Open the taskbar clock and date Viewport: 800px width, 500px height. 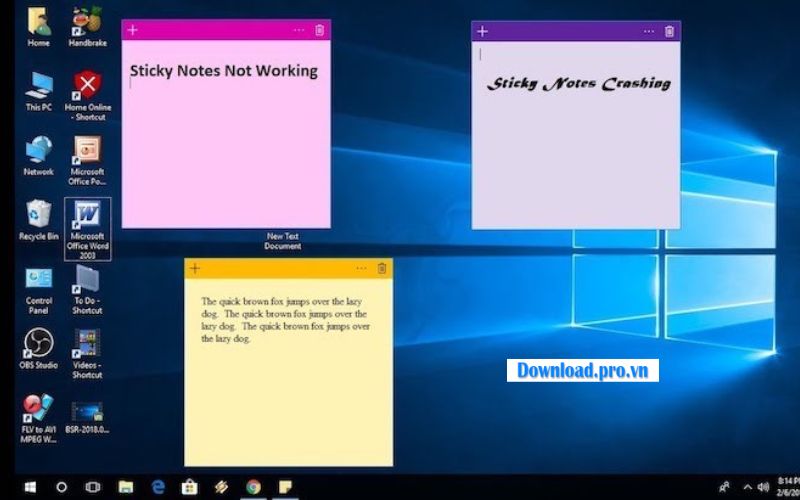(788, 487)
